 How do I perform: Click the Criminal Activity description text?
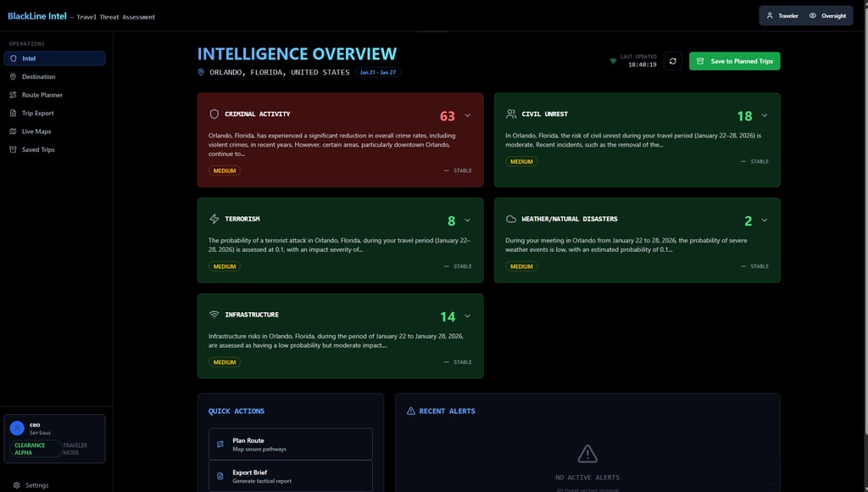[x=332, y=144]
